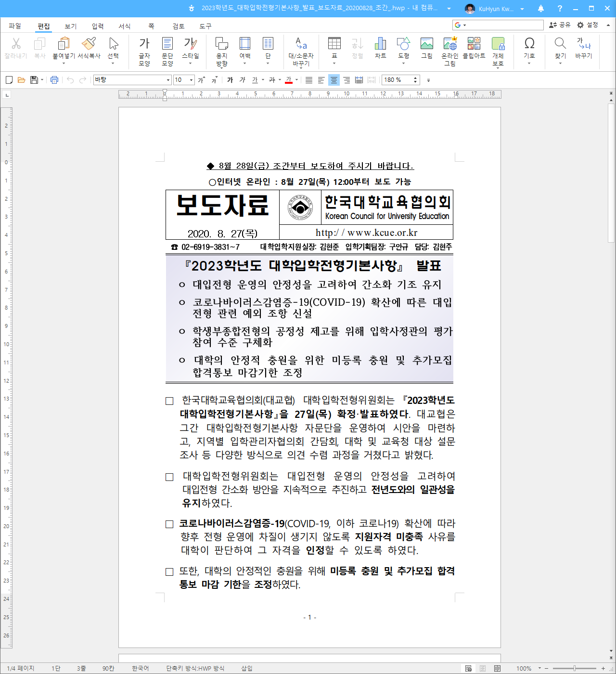This screenshot has height=674, width=616.
Task: Switch to the 입력 tab
Action: point(98,26)
